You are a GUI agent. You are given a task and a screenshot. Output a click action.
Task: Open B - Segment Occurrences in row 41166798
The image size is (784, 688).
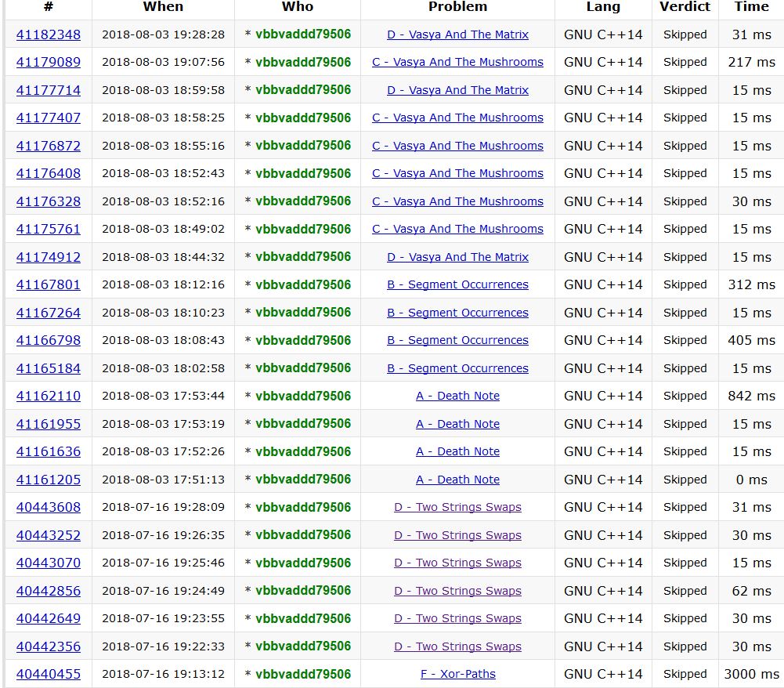[x=457, y=340]
